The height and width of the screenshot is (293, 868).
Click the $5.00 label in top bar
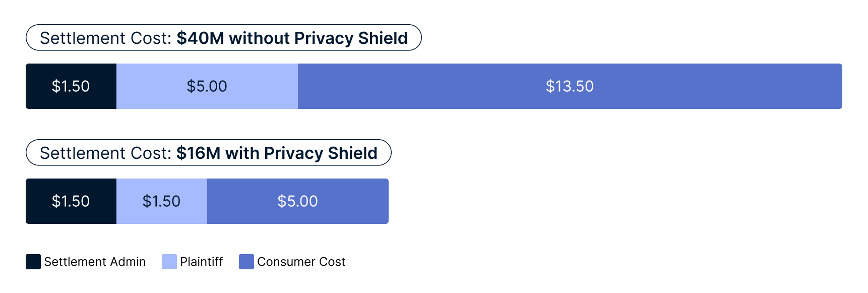pyautogui.click(x=207, y=86)
